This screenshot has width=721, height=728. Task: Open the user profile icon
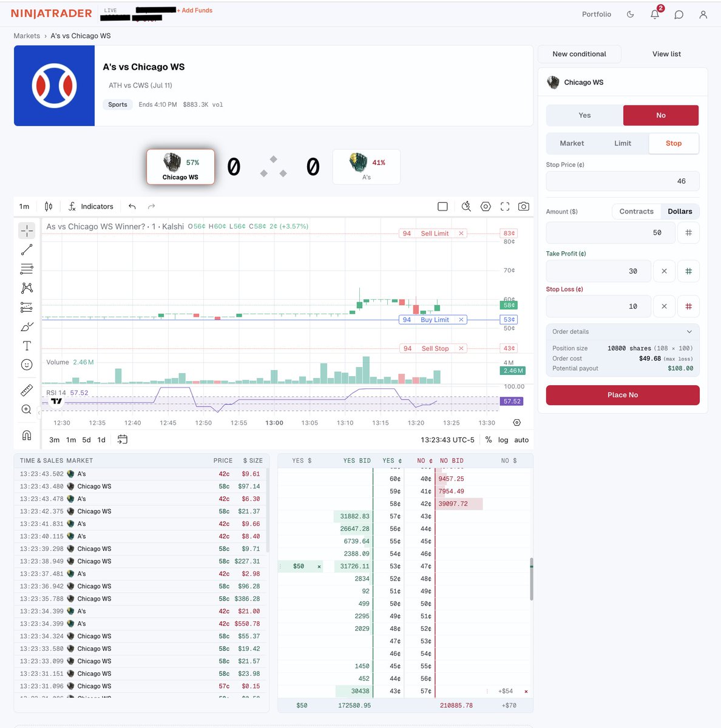(x=703, y=15)
